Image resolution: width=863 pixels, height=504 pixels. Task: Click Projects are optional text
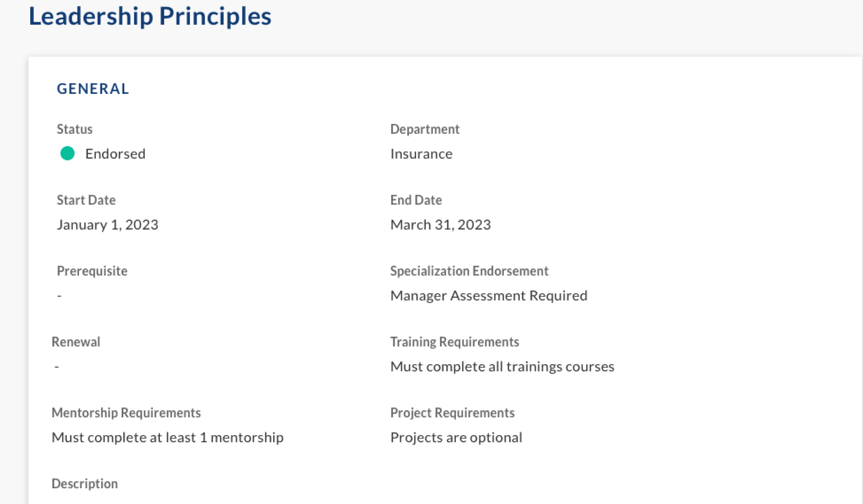click(456, 437)
